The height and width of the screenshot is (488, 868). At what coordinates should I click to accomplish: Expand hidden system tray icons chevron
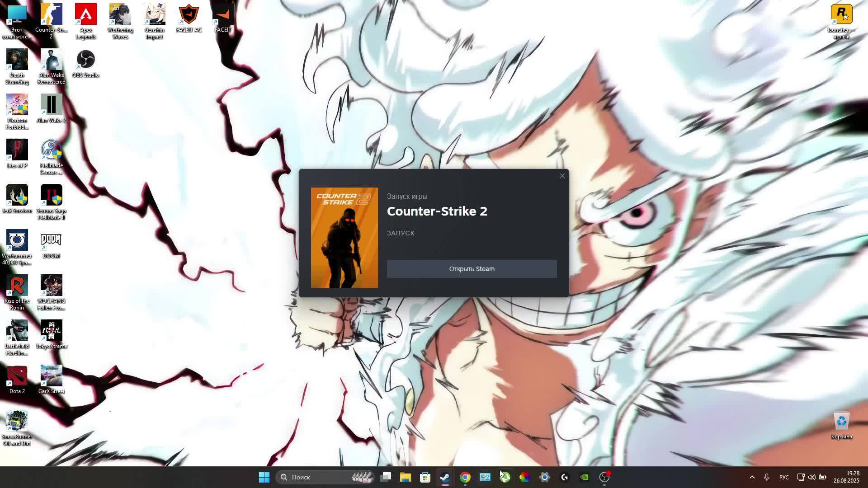752,477
